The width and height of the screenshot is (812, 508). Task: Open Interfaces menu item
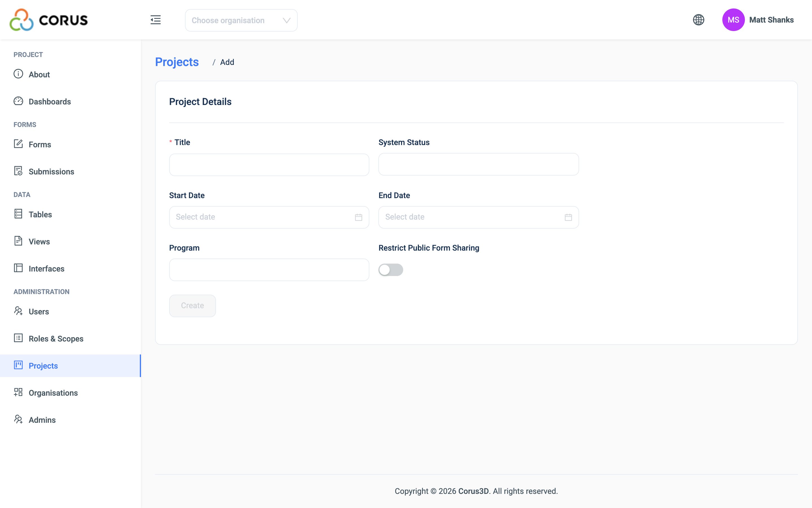(70, 269)
